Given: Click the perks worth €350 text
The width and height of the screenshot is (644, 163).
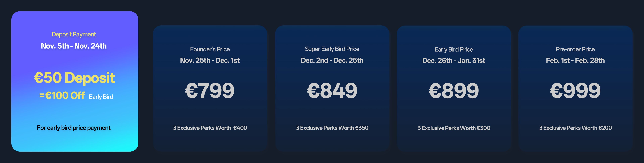Looking at the screenshot, I should 332,128.
